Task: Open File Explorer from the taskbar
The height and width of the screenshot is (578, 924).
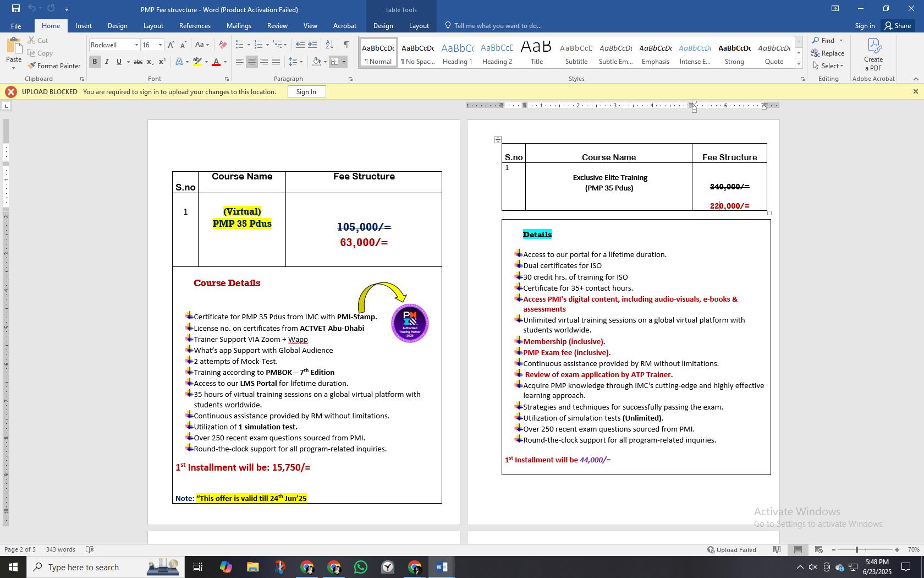Action: pyautogui.click(x=252, y=567)
